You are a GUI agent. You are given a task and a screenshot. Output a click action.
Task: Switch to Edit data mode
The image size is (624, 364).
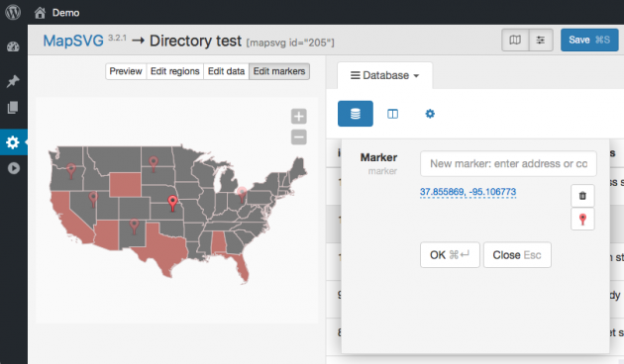click(x=226, y=71)
